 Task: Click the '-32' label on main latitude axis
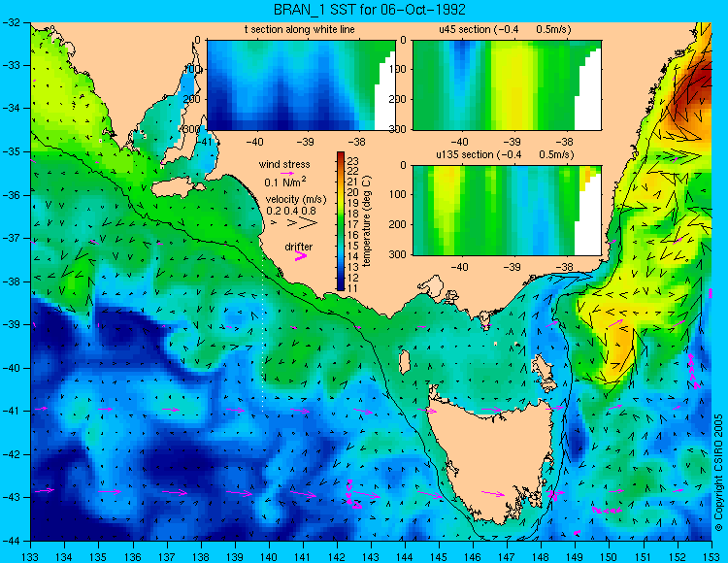click(11, 22)
